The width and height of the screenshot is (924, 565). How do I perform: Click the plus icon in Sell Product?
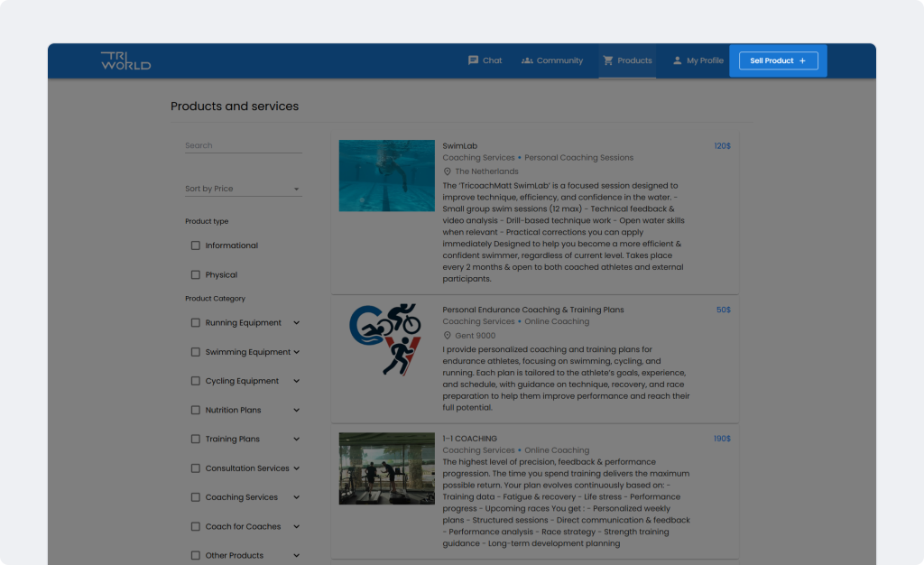click(x=802, y=60)
